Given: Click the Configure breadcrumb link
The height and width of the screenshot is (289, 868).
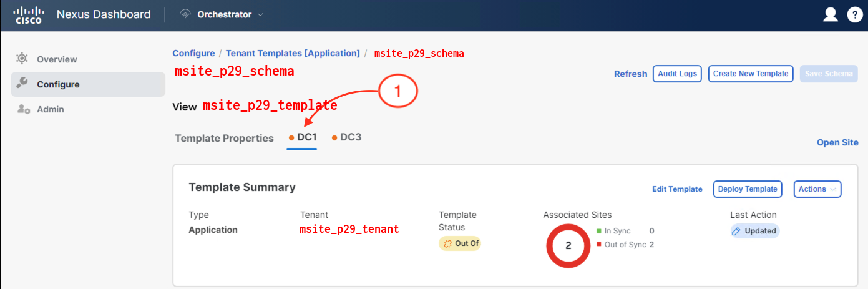Looking at the screenshot, I should click(x=193, y=54).
